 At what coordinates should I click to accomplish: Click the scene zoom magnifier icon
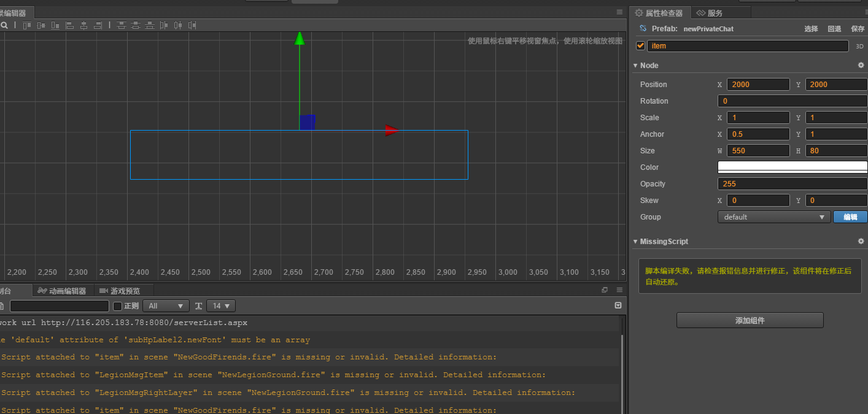(x=4, y=25)
